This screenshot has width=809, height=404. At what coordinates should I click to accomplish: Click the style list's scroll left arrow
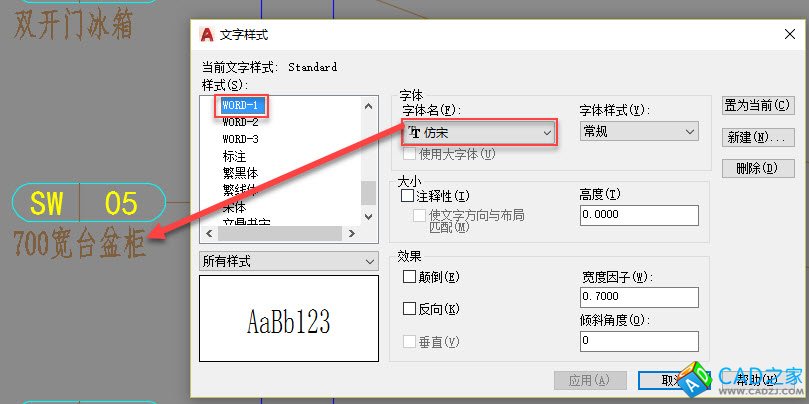(x=209, y=234)
